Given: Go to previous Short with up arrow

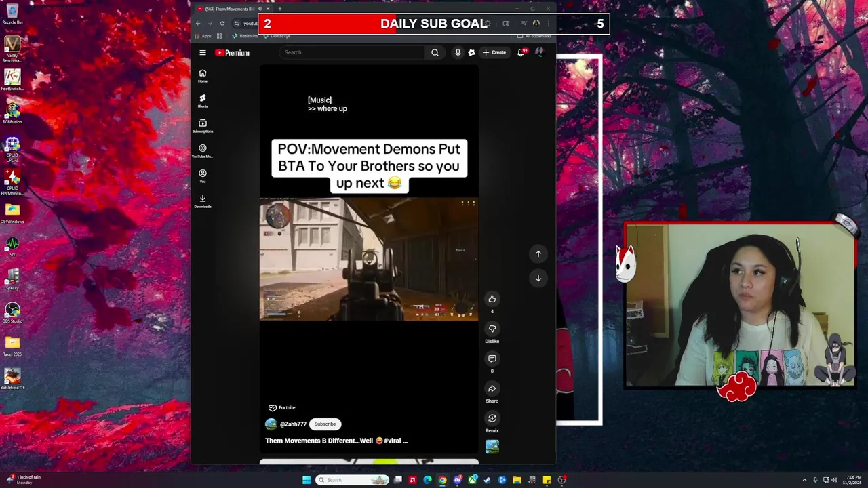Looking at the screenshot, I should coord(538,253).
